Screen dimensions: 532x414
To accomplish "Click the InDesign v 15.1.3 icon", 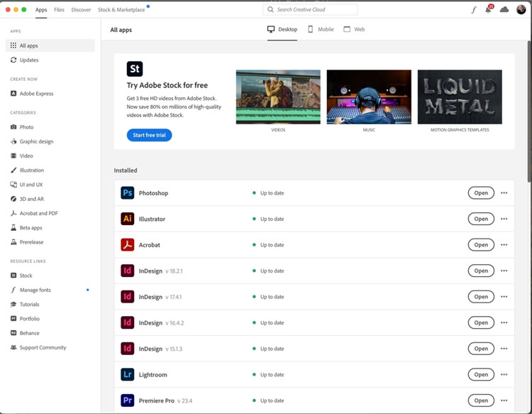I will (127, 349).
